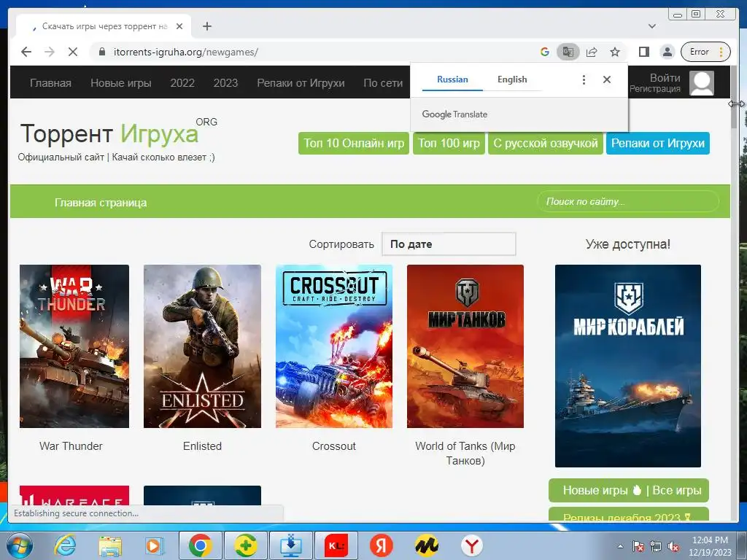Click Топ 10 Онлайн игр button
This screenshot has width=747, height=560.
(354, 144)
